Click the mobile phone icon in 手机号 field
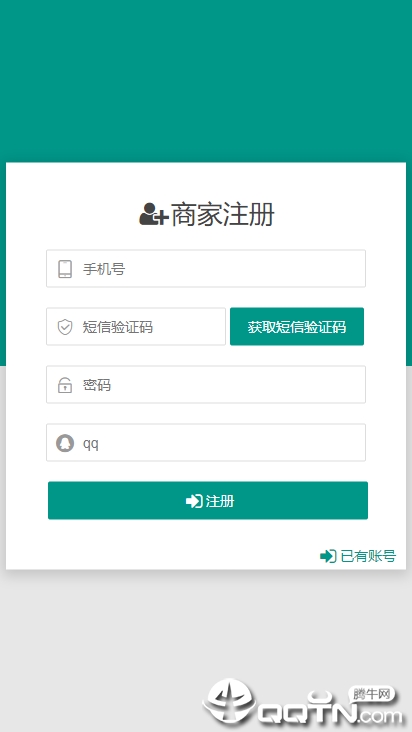Screen dimensions: 412x732 (x=65, y=269)
